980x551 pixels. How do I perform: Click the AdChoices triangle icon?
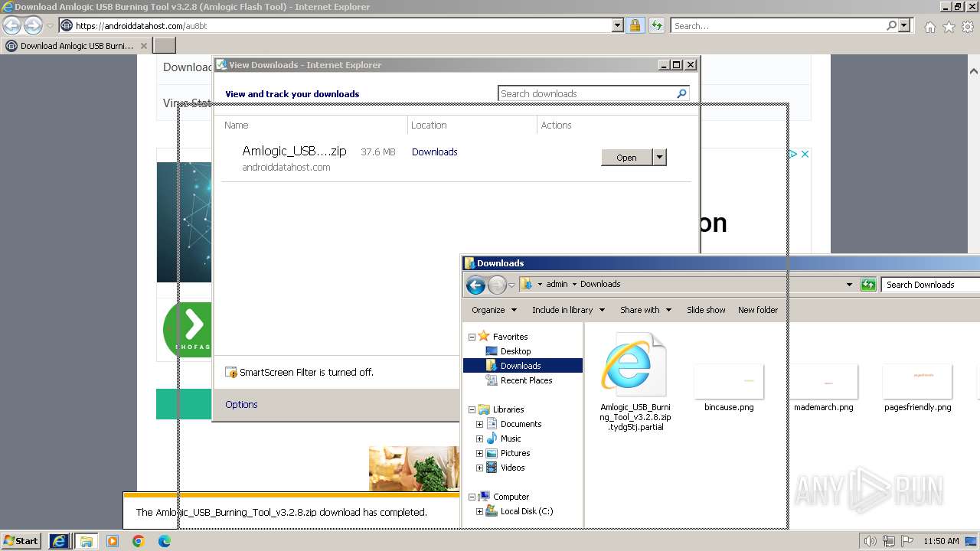pos(793,154)
